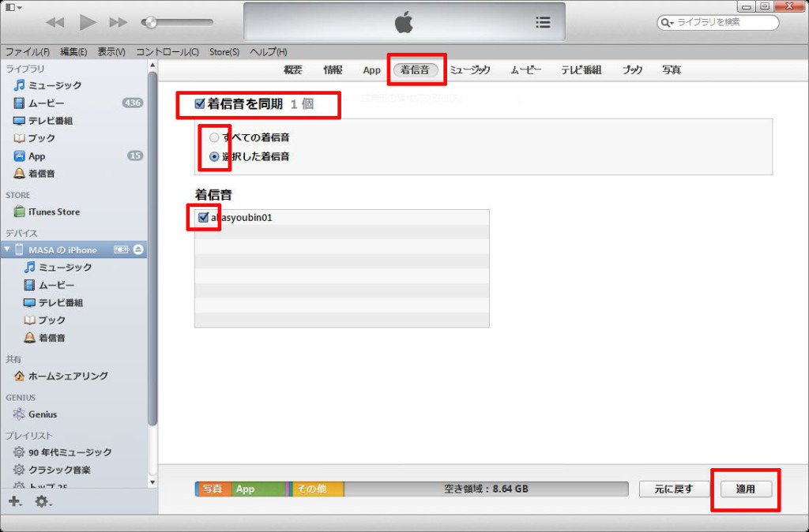Toggle the 着信音を同期 checkbox
Screen dimensions: 809x532
point(199,103)
